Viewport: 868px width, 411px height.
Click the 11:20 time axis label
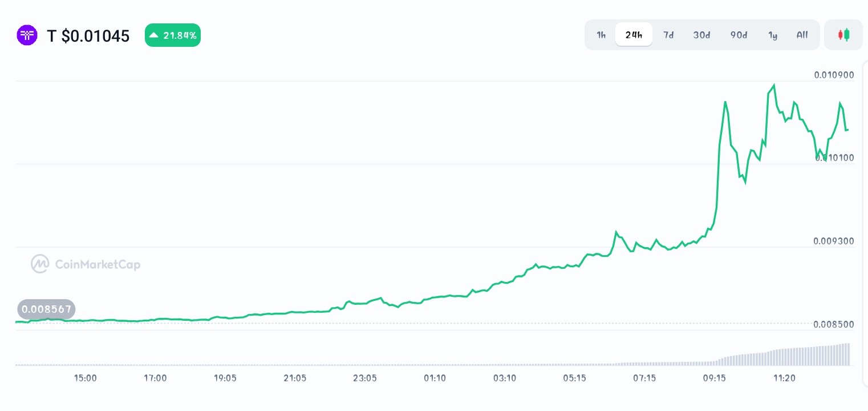[x=784, y=378]
